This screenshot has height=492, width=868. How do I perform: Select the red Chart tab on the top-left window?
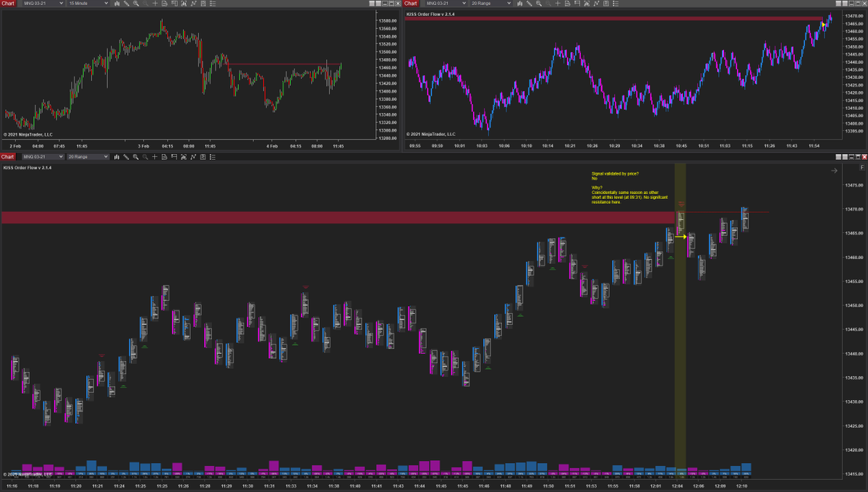point(9,4)
